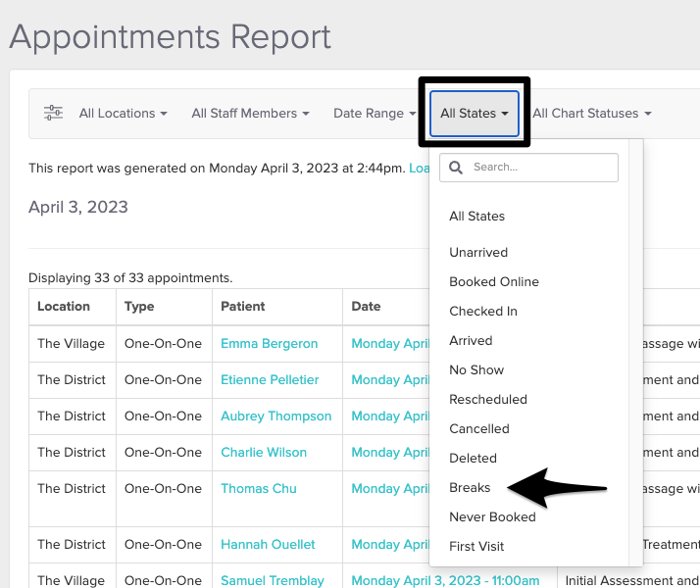Select Booked Online in the menu

pos(494,281)
